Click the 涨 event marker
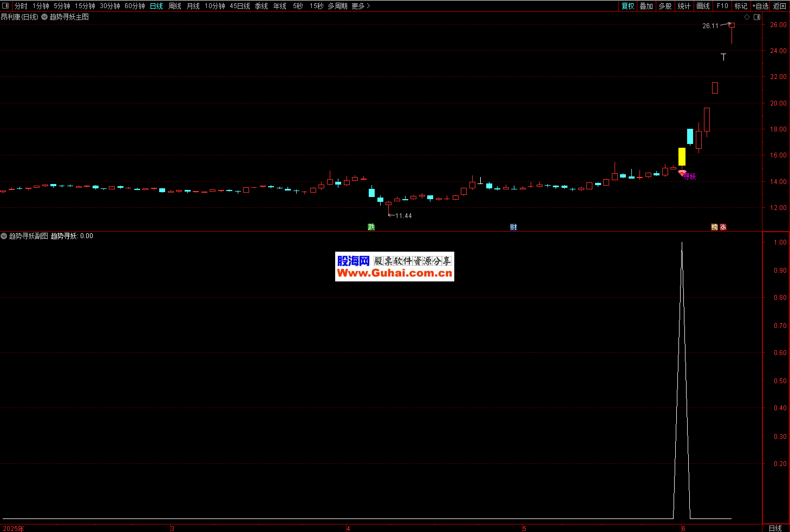 723,227
